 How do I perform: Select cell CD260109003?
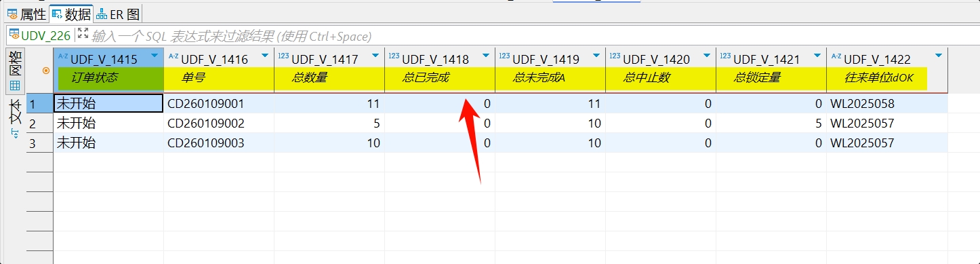tap(219, 143)
